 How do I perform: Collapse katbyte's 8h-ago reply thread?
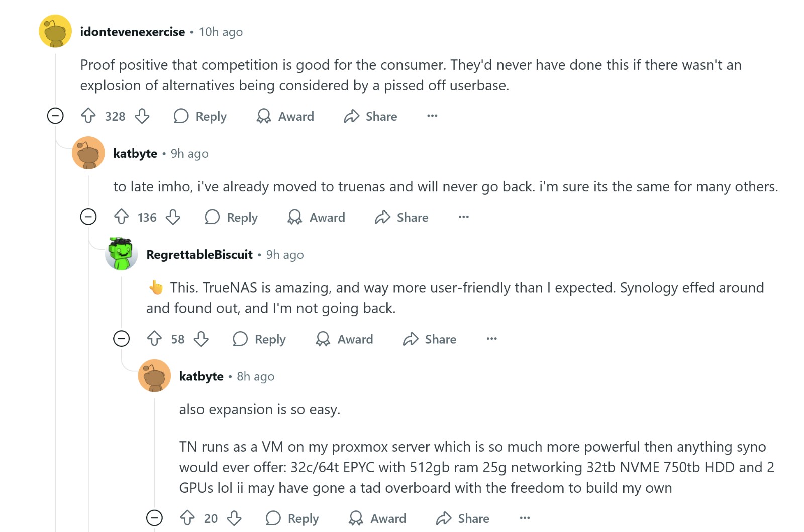[154, 518]
